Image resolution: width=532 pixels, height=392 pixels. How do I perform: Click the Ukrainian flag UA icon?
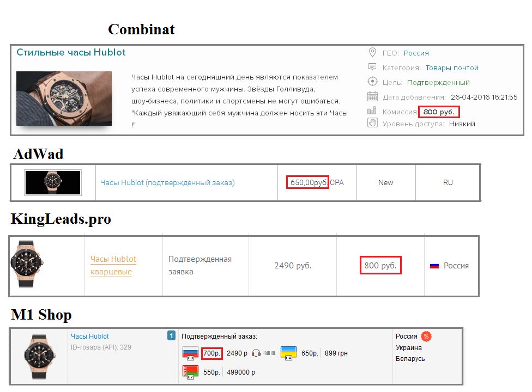pyautogui.click(x=288, y=353)
